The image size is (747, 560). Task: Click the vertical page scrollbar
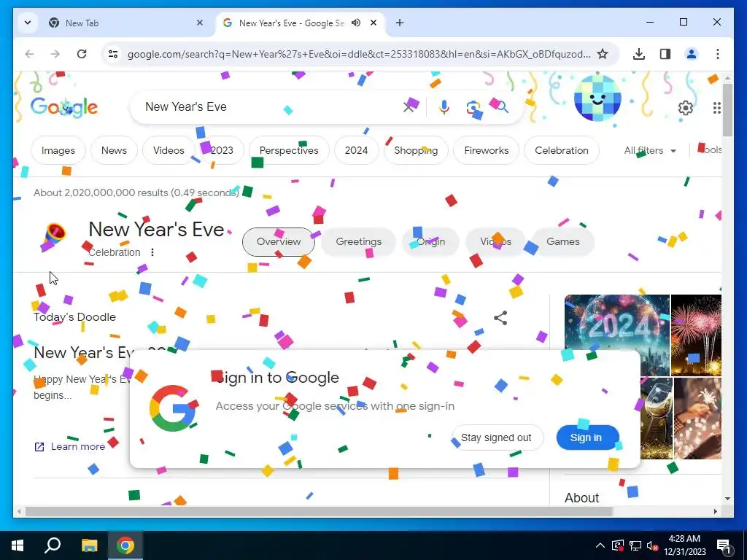point(727,109)
